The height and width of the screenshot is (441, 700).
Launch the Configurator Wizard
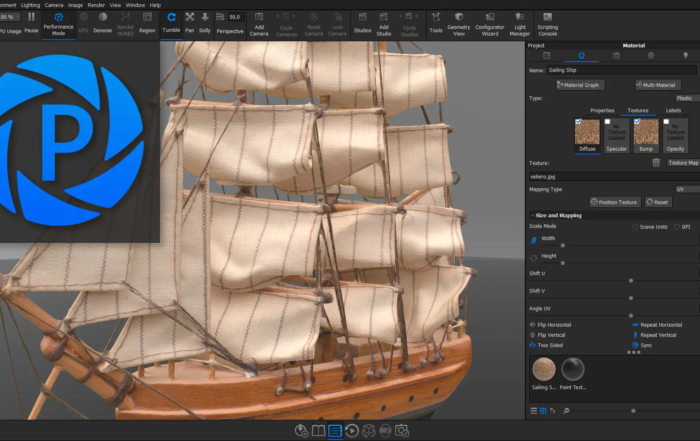[490, 24]
